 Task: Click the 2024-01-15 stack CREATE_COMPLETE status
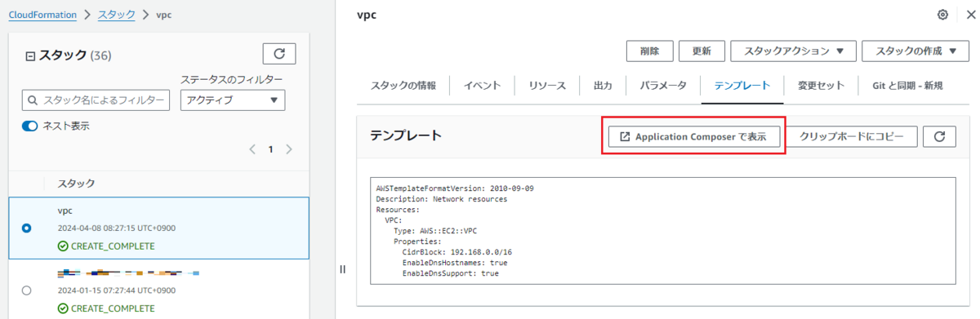(106, 308)
